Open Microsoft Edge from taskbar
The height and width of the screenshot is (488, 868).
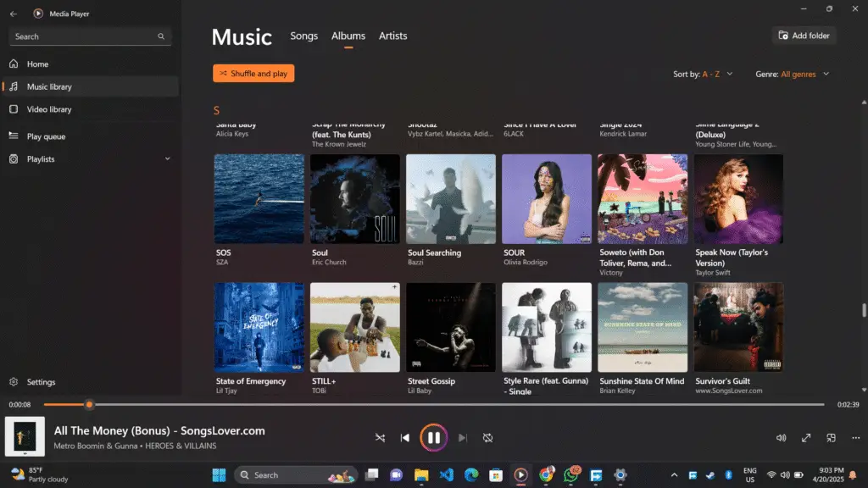point(471,474)
